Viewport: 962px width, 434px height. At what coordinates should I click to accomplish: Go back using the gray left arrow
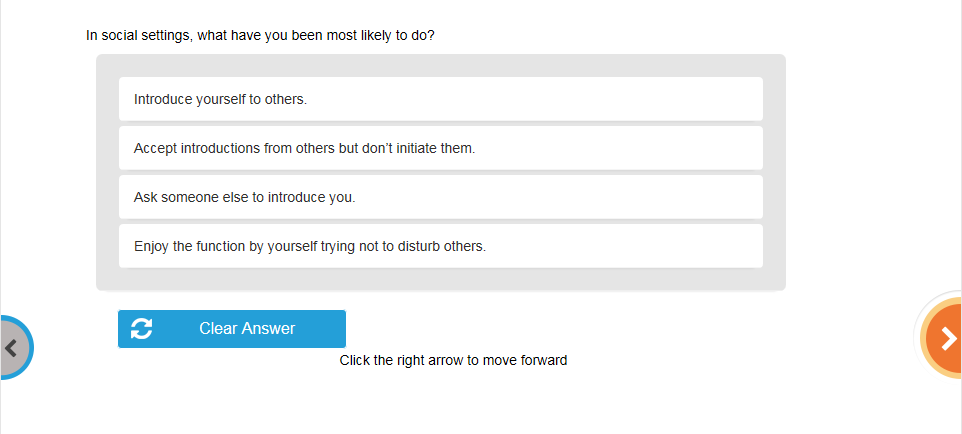click(12, 348)
